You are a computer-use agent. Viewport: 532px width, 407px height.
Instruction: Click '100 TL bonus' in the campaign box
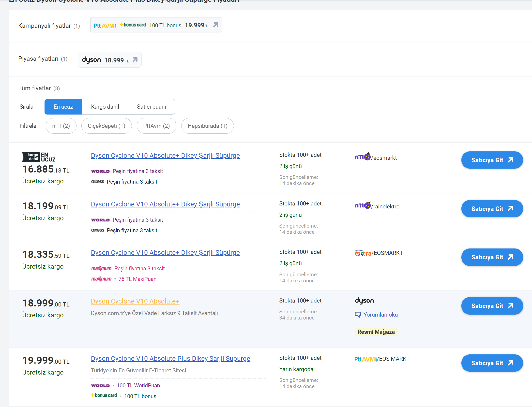[x=165, y=25]
